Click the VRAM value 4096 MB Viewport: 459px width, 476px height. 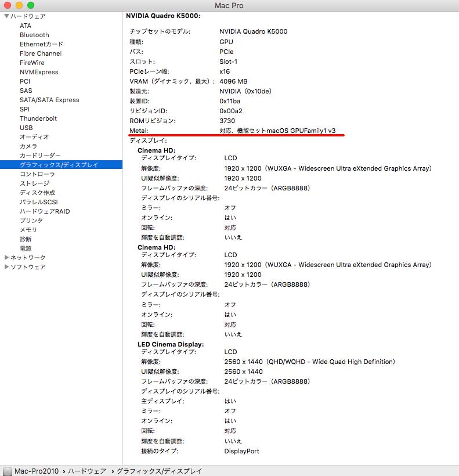pyautogui.click(x=233, y=81)
